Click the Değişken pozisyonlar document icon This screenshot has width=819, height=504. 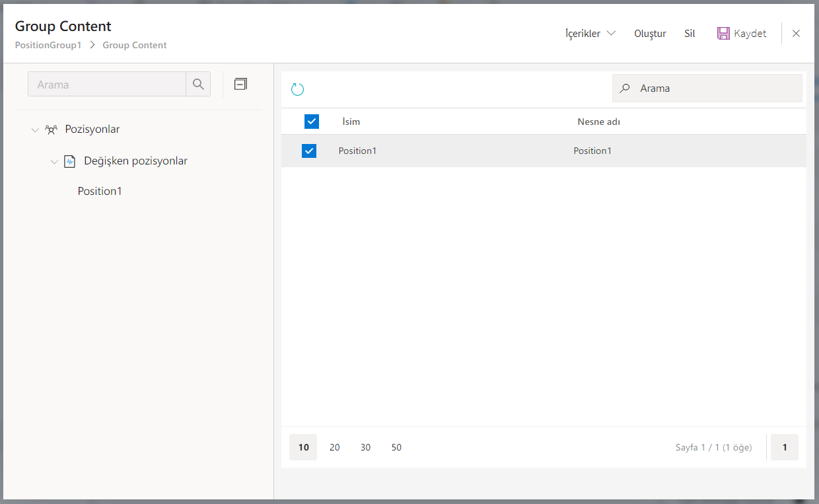click(x=69, y=161)
